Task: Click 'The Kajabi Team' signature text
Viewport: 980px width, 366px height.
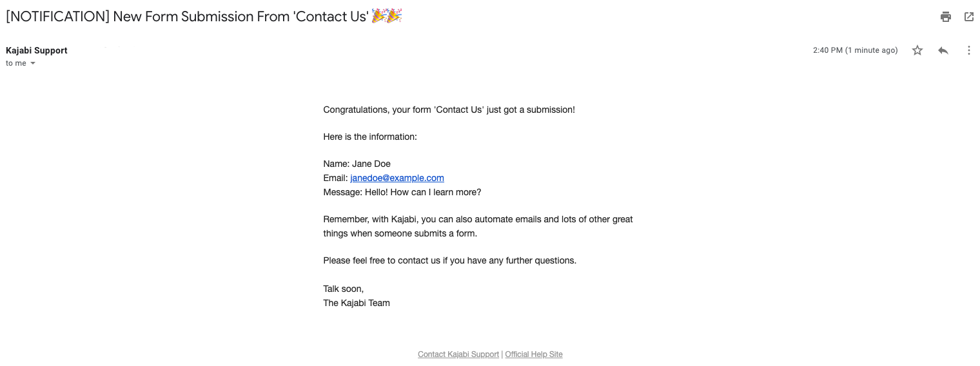Action: (x=357, y=303)
